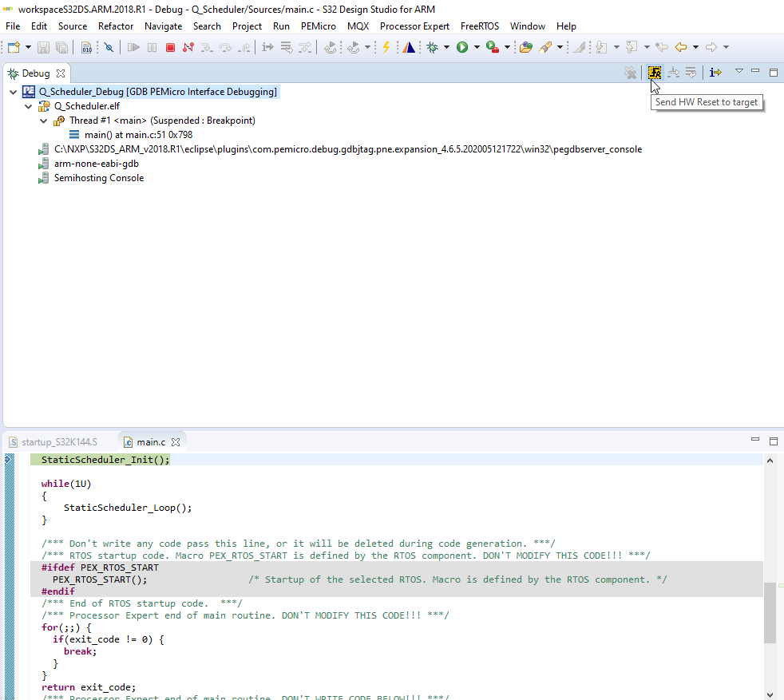Open the Debug launch dropdown arrow
Screen dimensions: 784x700
[x=446, y=48]
